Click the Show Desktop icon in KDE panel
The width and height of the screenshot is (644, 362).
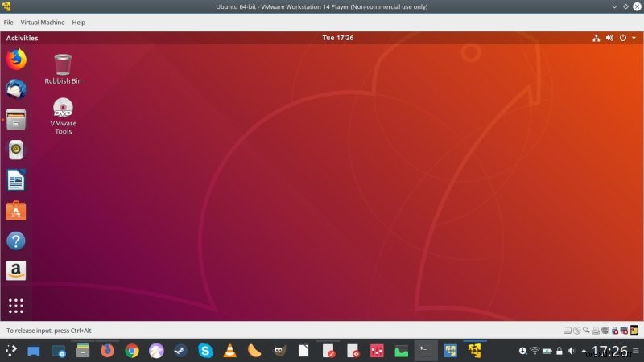(x=34, y=351)
